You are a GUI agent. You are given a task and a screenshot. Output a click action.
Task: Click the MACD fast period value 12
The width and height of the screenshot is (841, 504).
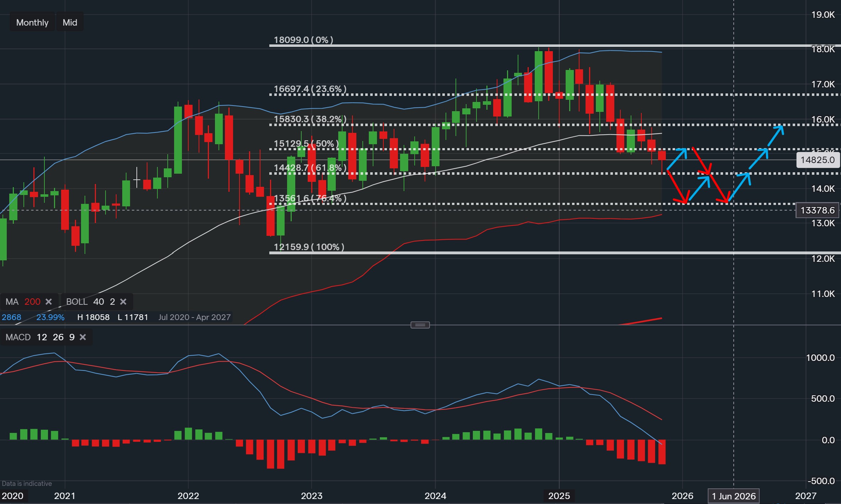coord(42,337)
